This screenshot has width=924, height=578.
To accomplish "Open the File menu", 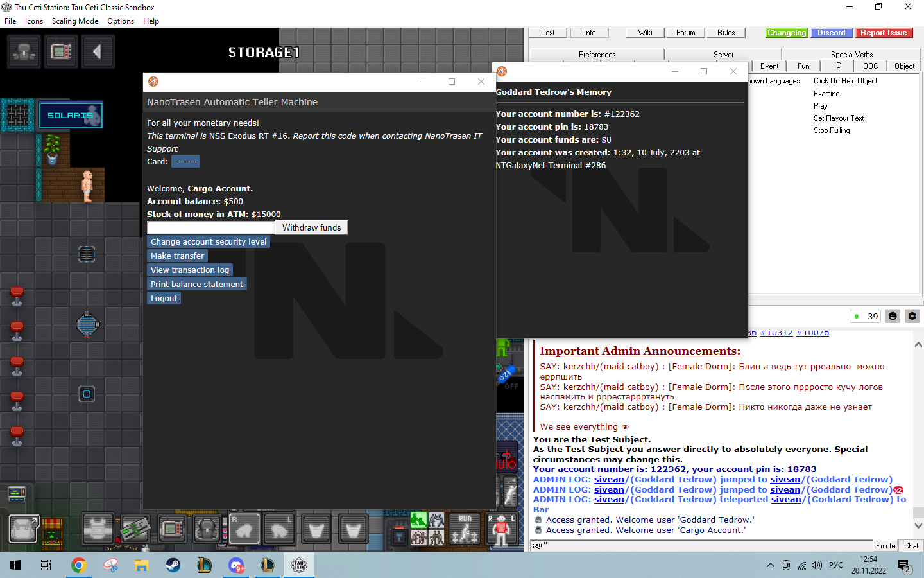I will (10, 21).
